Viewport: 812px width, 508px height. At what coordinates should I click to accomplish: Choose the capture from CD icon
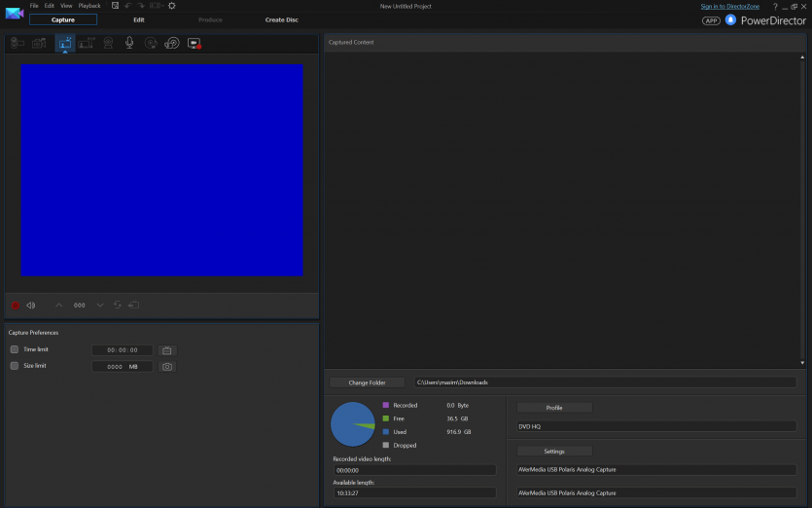tap(151, 43)
